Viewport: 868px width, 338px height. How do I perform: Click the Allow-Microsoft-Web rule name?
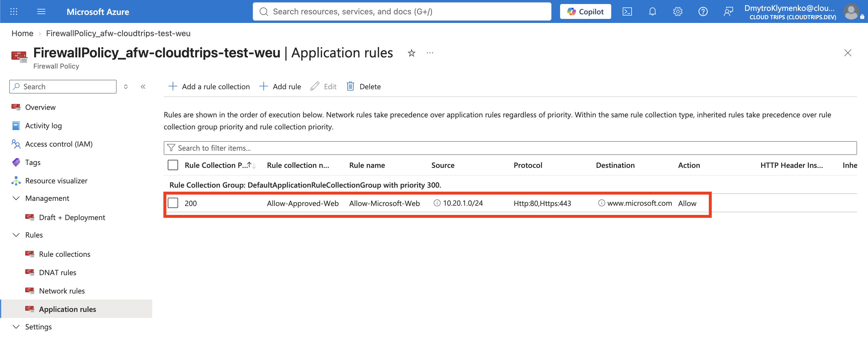(385, 203)
